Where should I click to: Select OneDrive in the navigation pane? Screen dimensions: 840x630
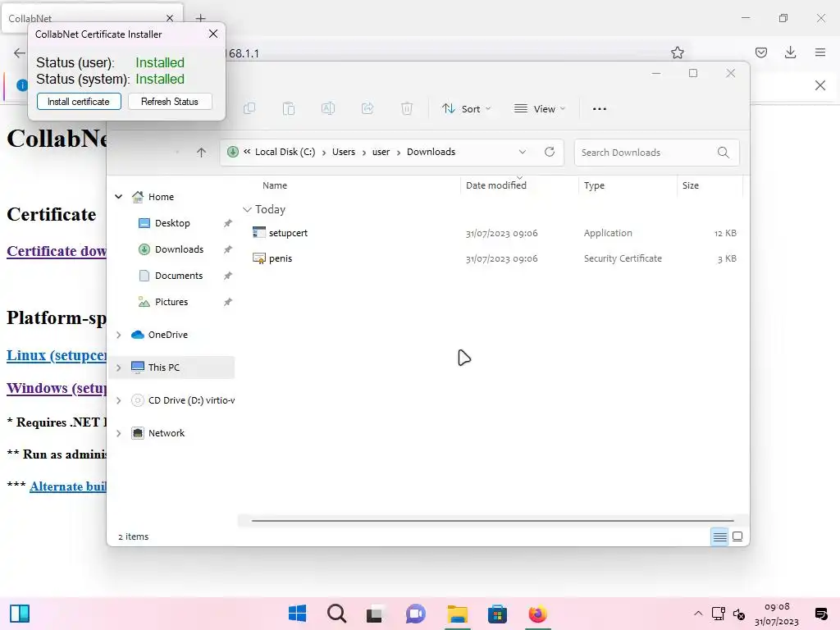coord(167,335)
